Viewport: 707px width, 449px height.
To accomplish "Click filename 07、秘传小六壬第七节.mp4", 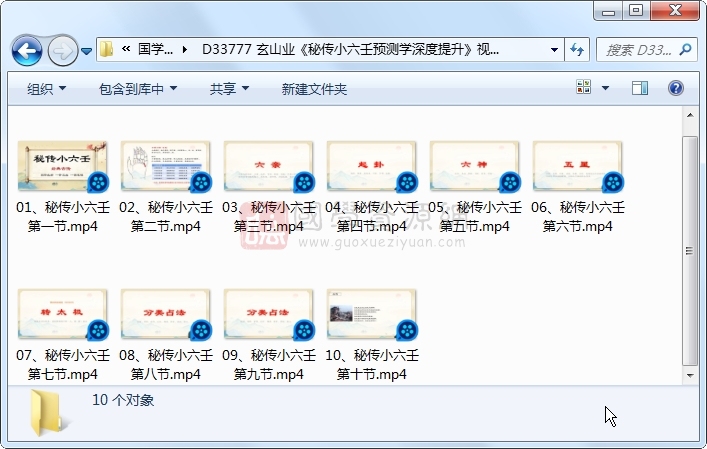I will (63, 364).
